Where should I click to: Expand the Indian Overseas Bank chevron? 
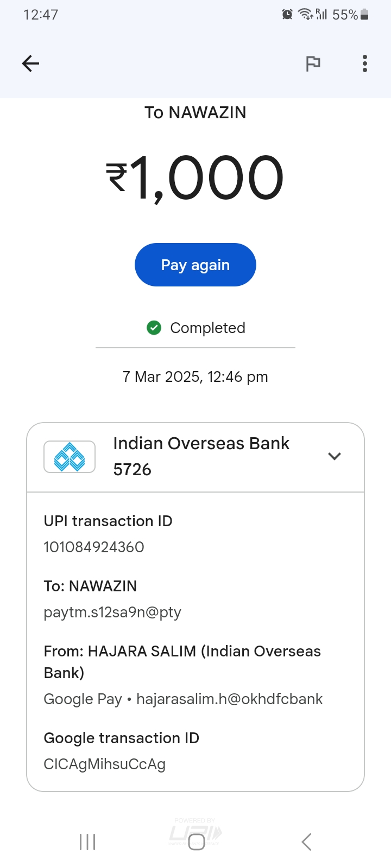pyautogui.click(x=335, y=456)
